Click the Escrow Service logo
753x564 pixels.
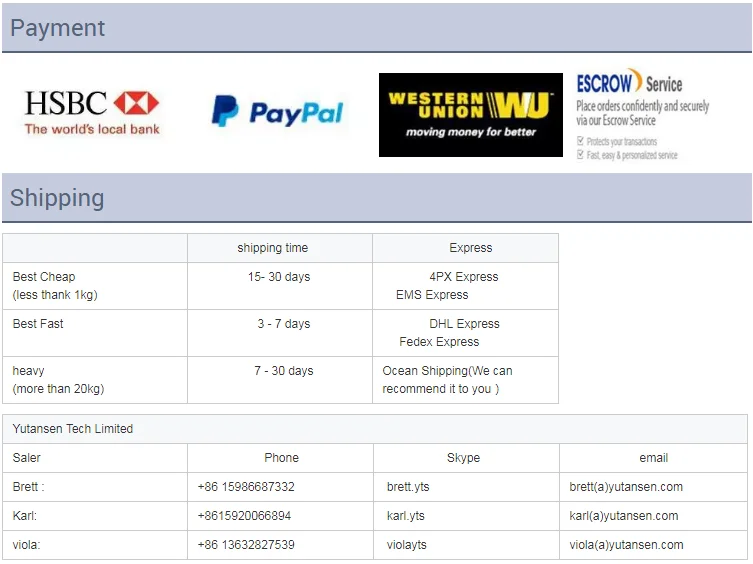629,81
